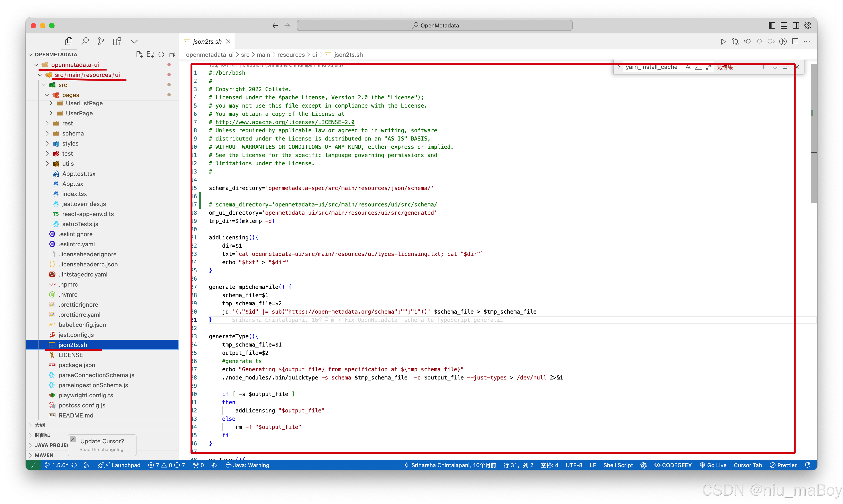
Task: Toggle Use Regular Expression in find
Action: 708,67
